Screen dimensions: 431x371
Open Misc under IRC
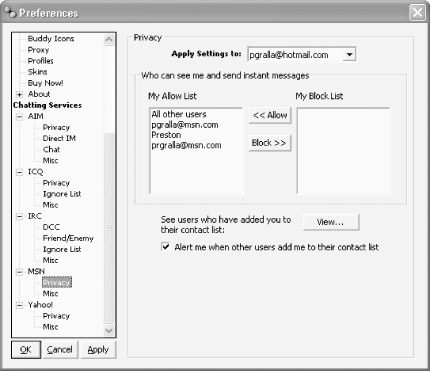[50, 260]
